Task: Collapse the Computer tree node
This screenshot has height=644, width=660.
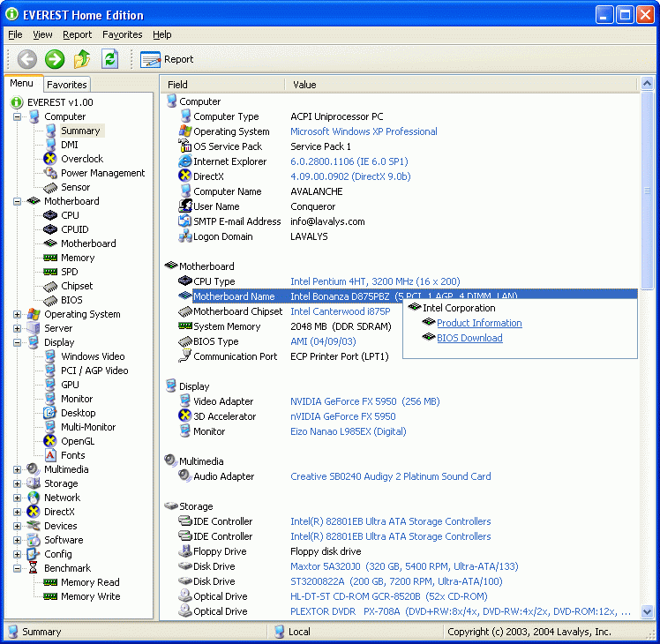Action: coord(18,116)
